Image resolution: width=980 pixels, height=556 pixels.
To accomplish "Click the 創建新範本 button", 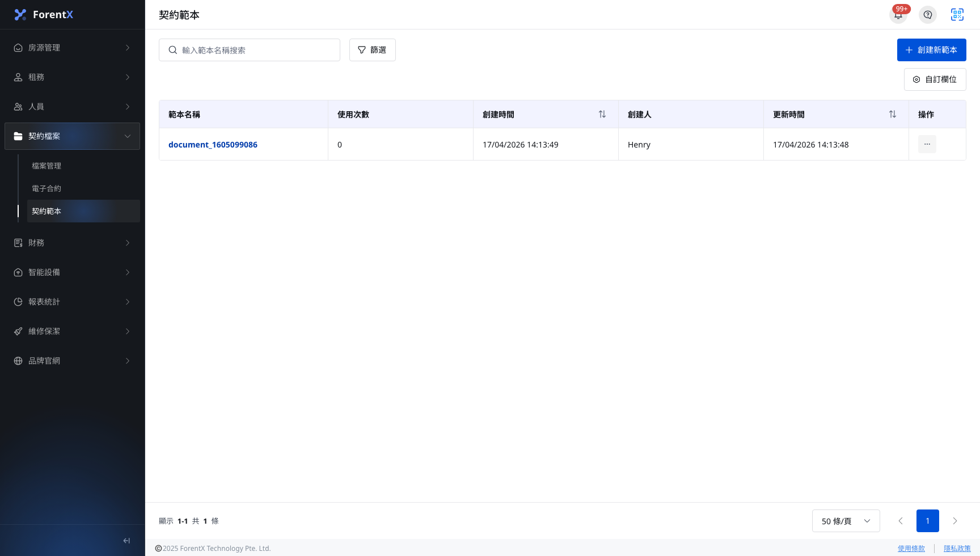I will point(931,50).
